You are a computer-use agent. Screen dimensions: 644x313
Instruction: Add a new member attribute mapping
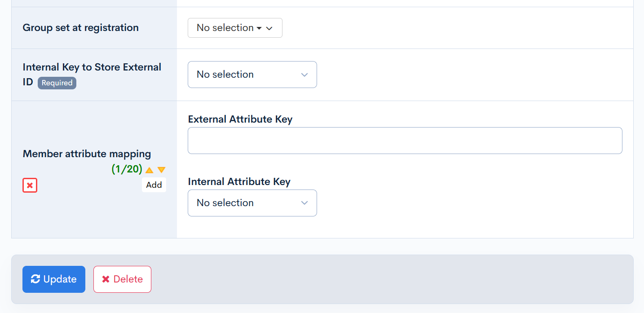coord(154,185)
